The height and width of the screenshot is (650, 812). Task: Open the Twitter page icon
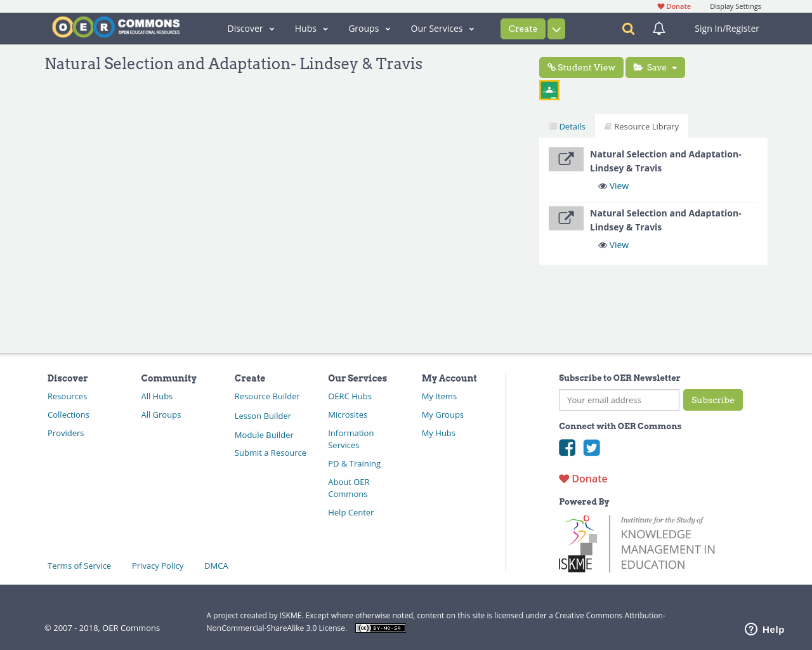592,448
